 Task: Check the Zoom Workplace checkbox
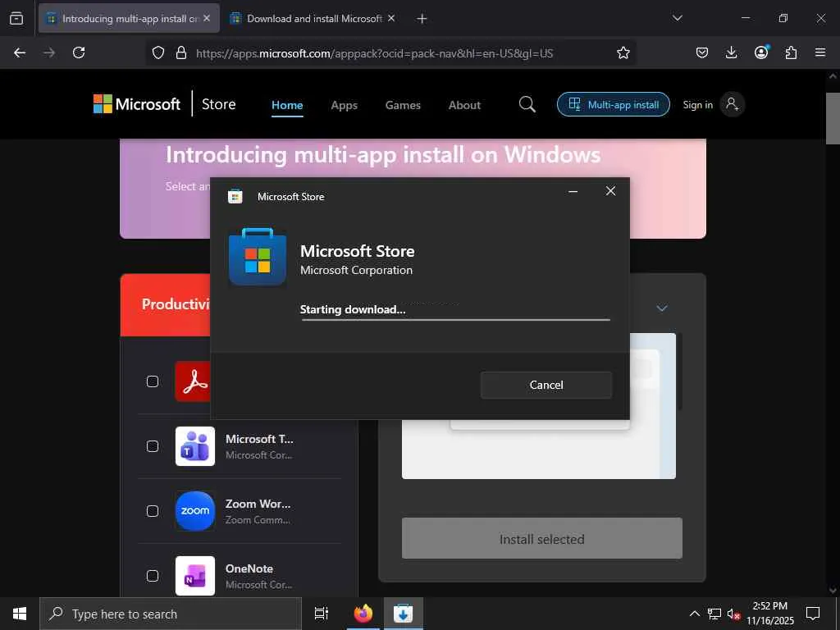coord(153,511)
